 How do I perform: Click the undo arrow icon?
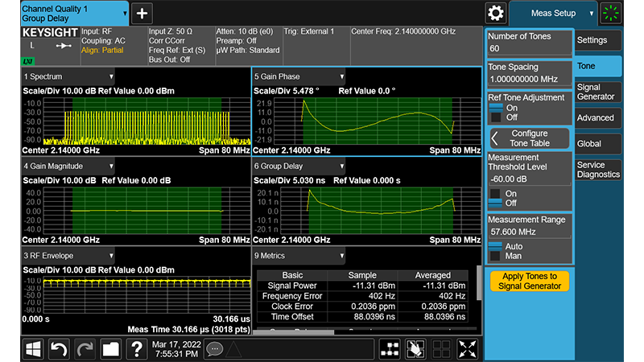(60, 349)
